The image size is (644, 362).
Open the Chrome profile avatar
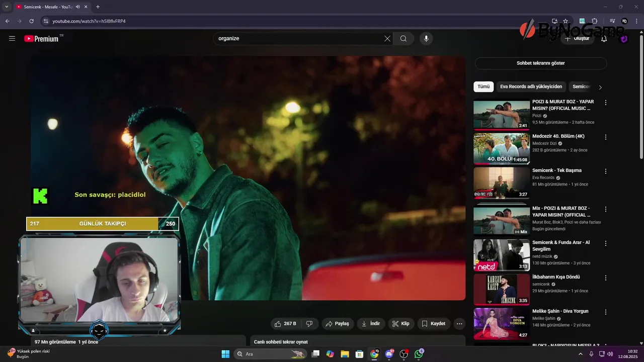tap(624, 21)
